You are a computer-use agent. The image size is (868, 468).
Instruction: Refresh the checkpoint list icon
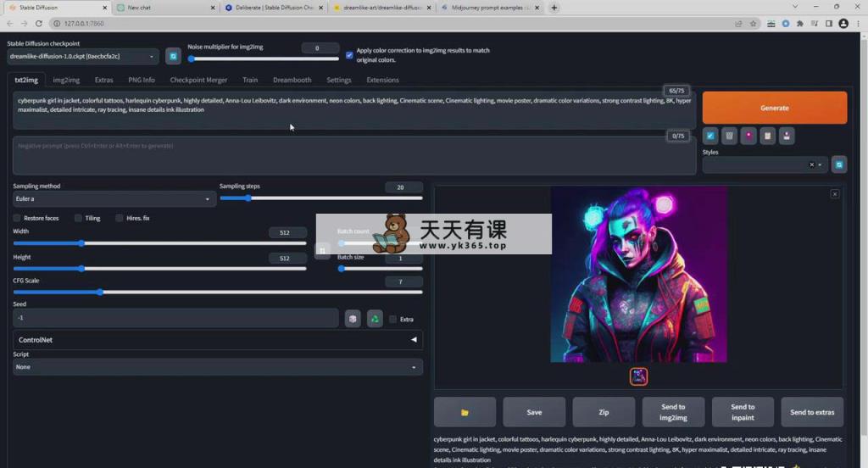pyautogui.click(x=173, y=56)
